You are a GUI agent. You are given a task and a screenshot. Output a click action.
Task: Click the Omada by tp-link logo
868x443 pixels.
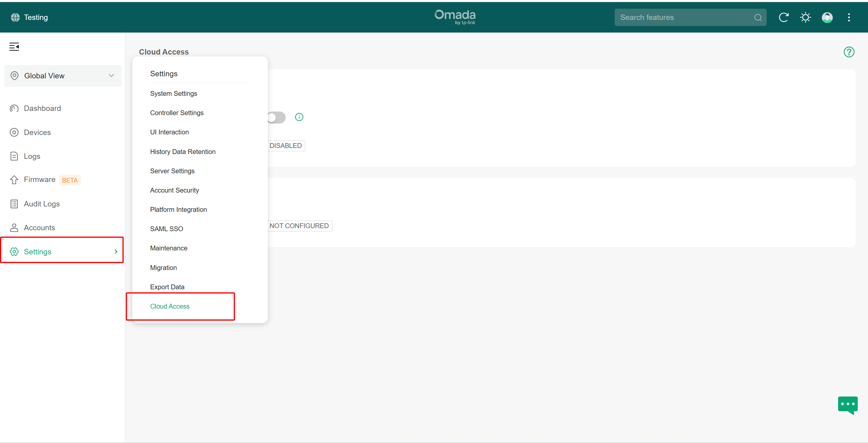click(x=455, y=17)
